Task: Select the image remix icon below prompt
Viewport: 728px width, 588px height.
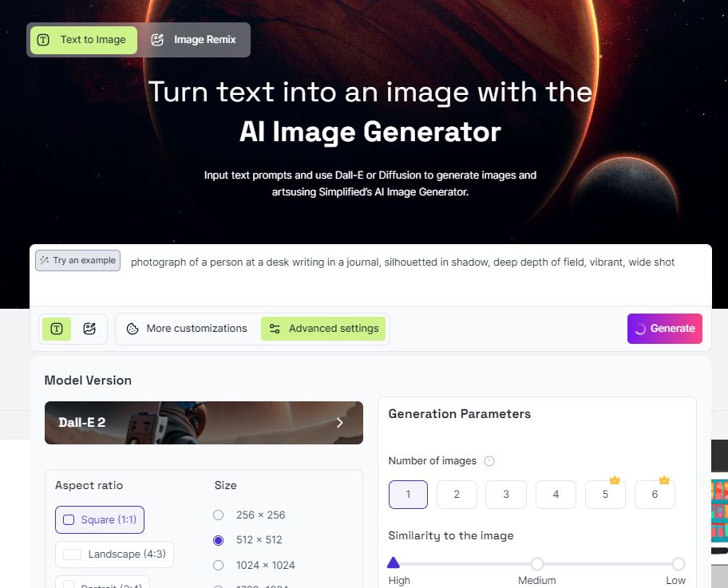Action: point(89,329)
